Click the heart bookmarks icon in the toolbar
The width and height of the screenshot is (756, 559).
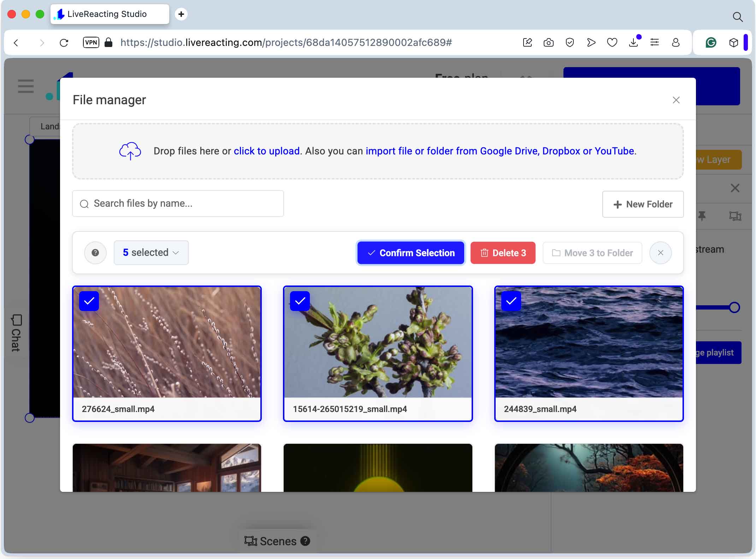click(612, 43)
